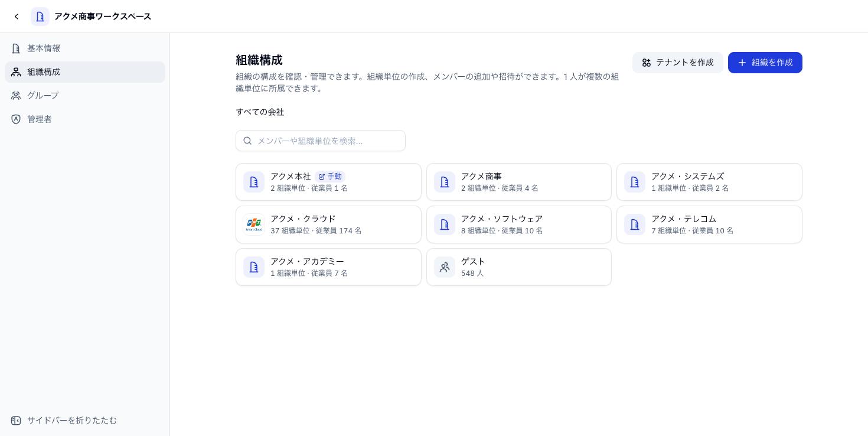Select 8 組織単位 · 従業員 10 名 text
The height and width of the screenshot is (436, 868).
[502, 231]
